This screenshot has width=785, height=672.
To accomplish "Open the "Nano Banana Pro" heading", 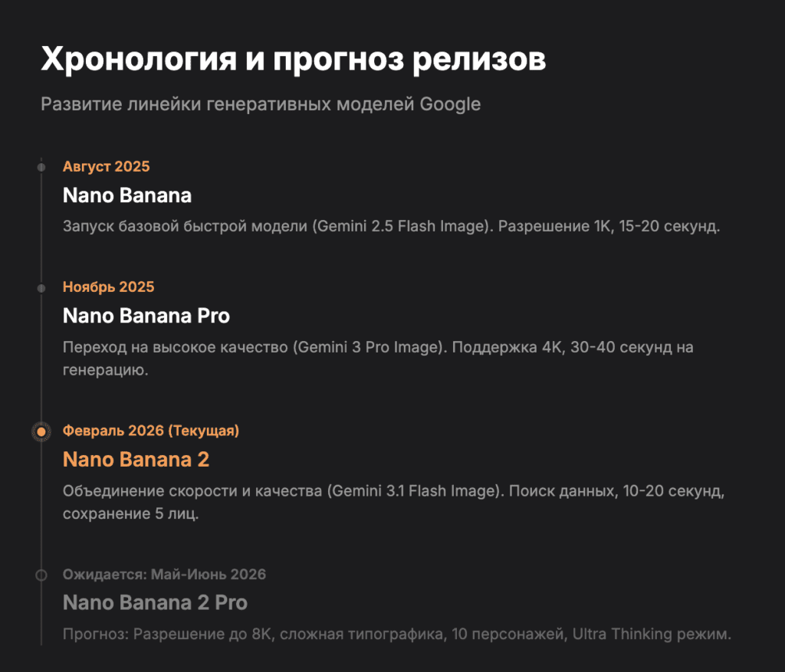I will click(x=146, y=316).
